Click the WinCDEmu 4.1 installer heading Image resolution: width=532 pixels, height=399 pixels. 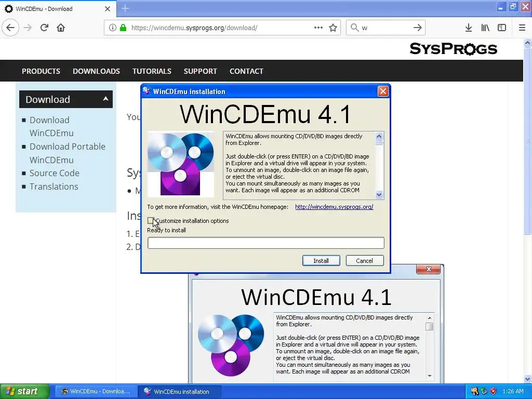point(265,114)
